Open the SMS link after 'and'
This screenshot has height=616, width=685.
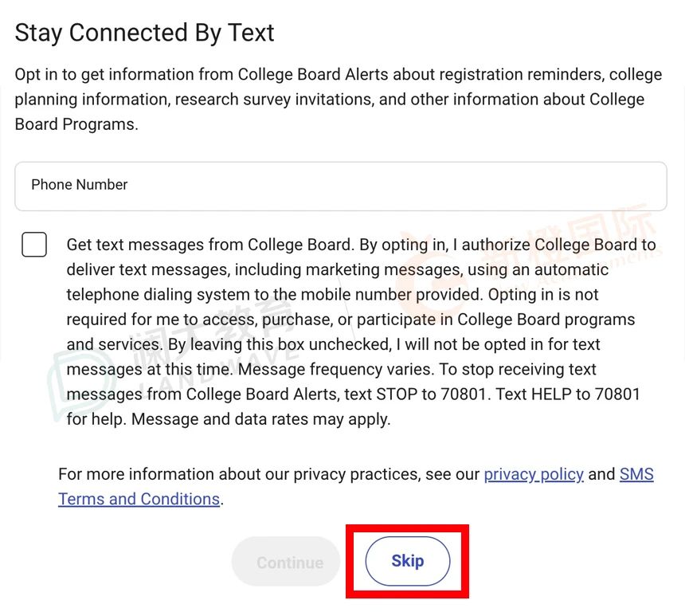tap(636, 474)
